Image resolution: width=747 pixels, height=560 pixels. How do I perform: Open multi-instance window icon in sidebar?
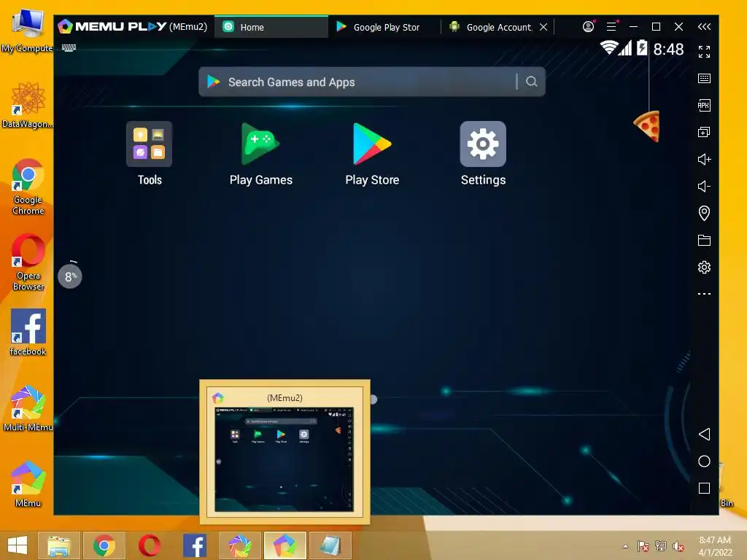(704, 132)
